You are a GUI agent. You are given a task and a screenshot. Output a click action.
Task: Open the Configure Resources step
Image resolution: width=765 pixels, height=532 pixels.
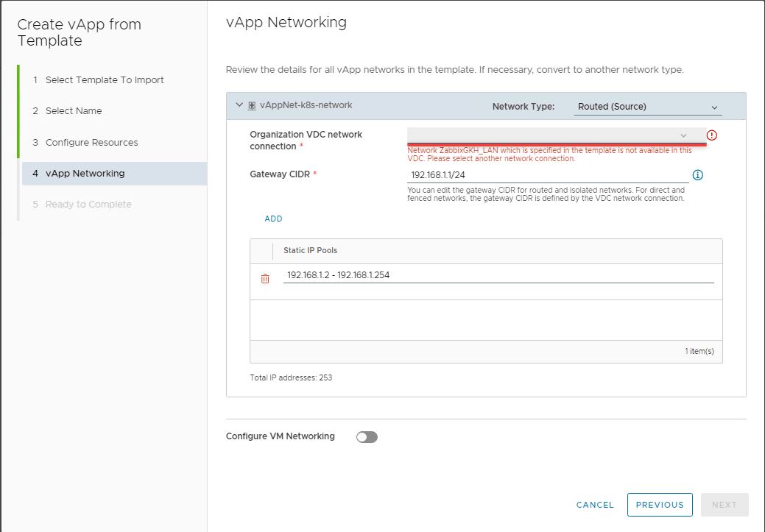pyautogui.click(x=91, y=143)
